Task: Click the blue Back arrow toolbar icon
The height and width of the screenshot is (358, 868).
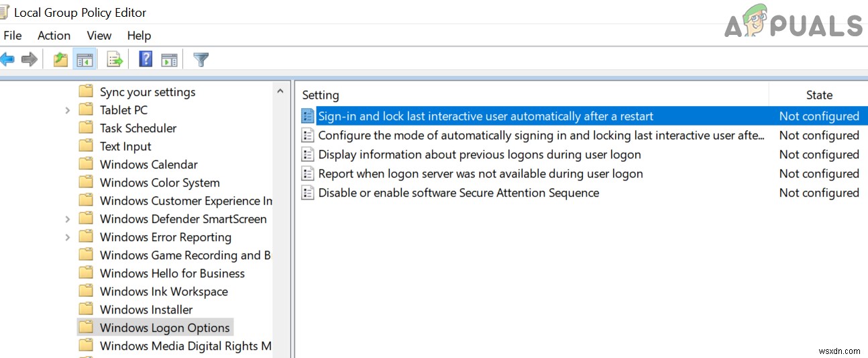Action: (7, 60)
